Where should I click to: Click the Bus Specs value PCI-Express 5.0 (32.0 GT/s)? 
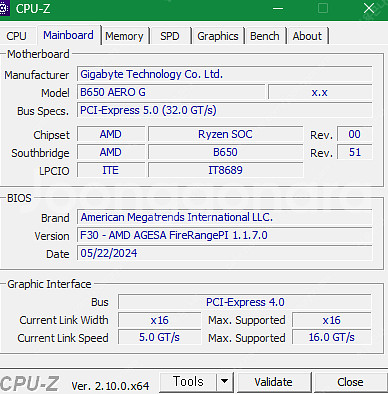225,110
